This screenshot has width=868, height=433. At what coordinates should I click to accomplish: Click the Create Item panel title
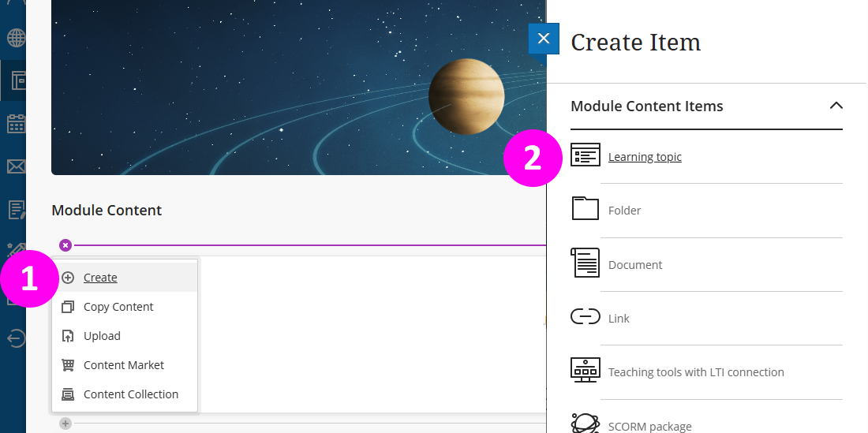pyautogui.click(x=635, y=42)
